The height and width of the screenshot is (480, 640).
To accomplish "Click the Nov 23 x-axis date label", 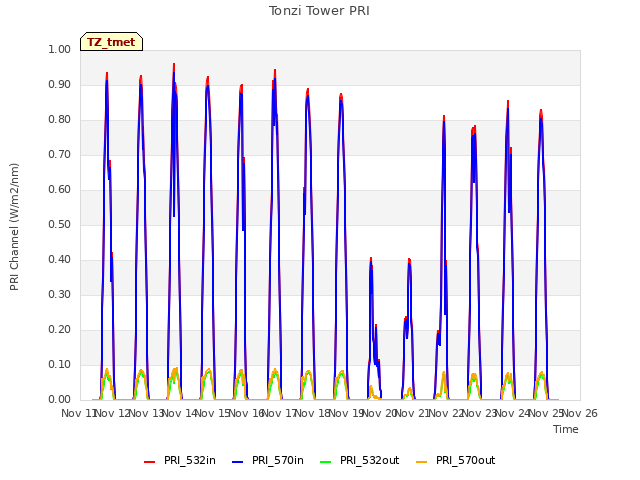I will pyautogui.click(x=480, y=413).
